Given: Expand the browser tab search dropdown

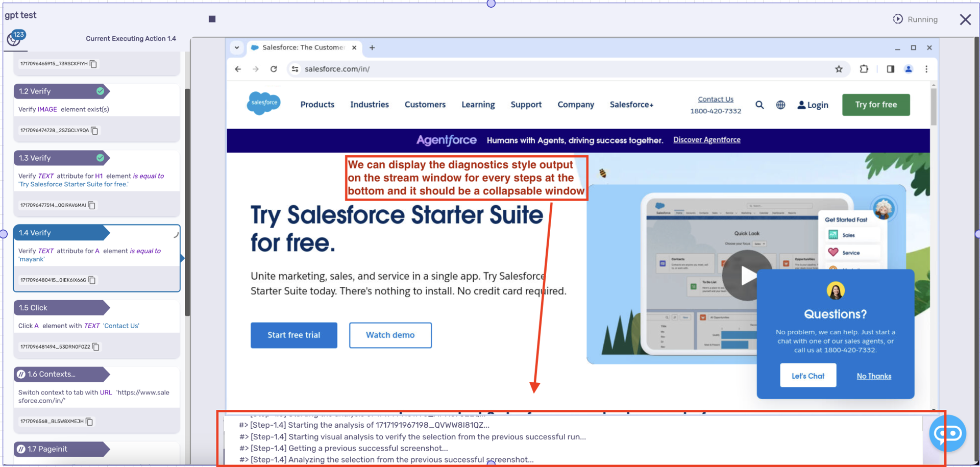Looking at the screenshot, I should tap(237, 47).
